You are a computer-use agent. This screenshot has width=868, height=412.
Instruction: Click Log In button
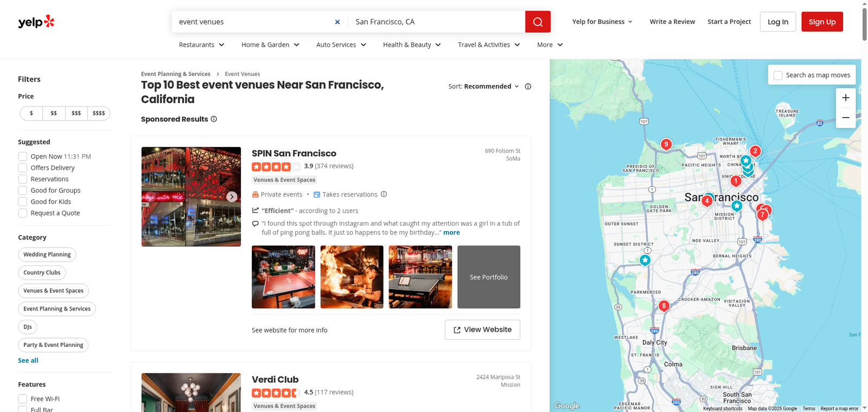778,22
